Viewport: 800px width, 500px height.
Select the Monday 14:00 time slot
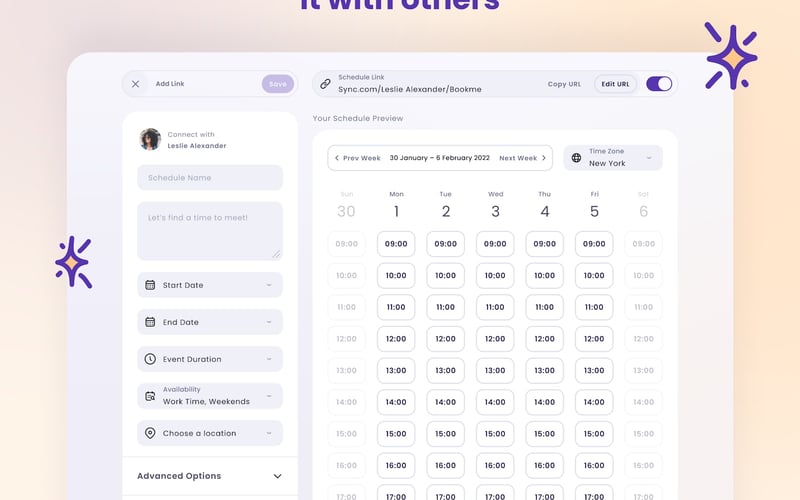(x=396, y=402)
